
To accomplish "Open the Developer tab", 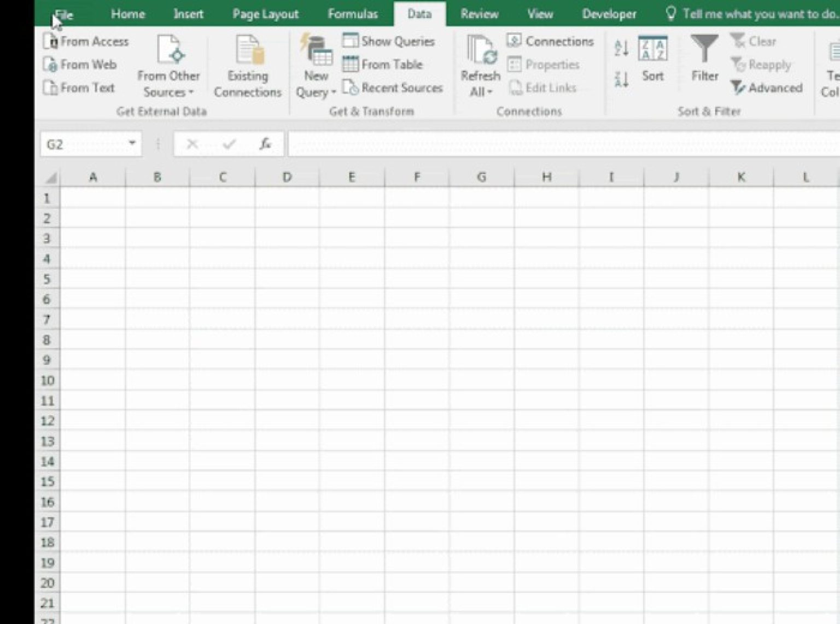I will [609, 14].
